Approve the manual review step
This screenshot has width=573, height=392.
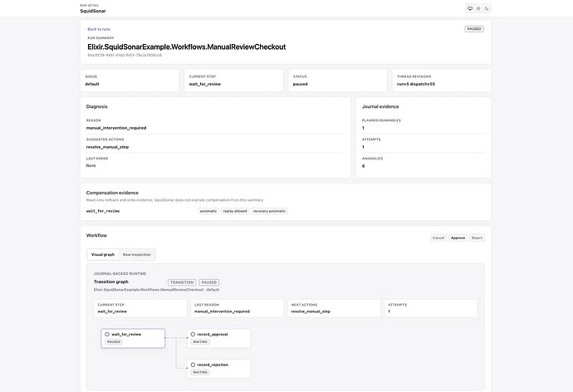point(458,238)
